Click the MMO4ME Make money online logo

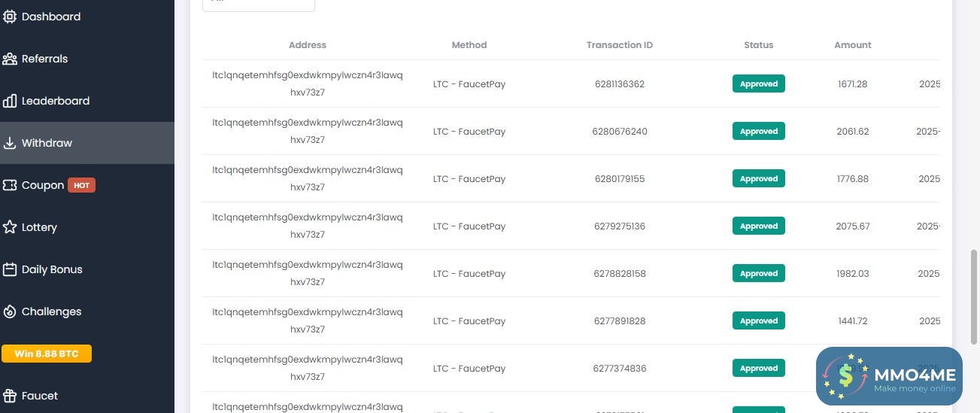[x=889, y=377]
